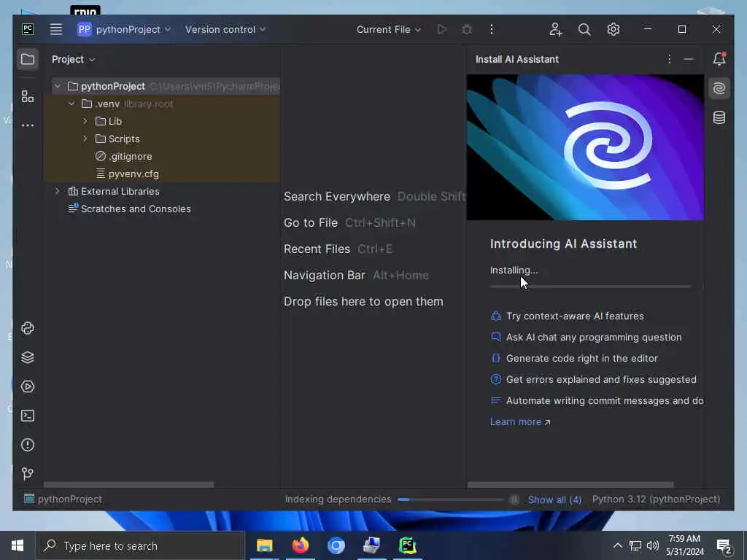Open Version control dropdown

(x=225, y=29)
